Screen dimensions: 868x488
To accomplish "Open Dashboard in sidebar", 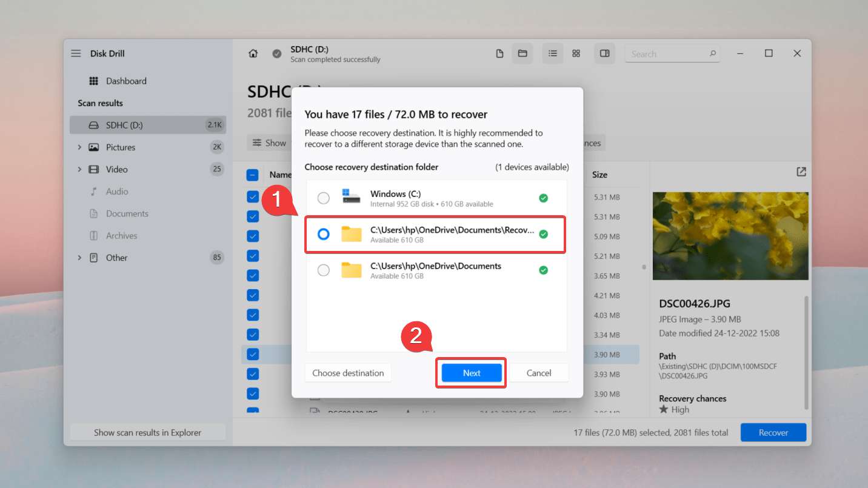I will pyautogui.click(x=126, y=81).
